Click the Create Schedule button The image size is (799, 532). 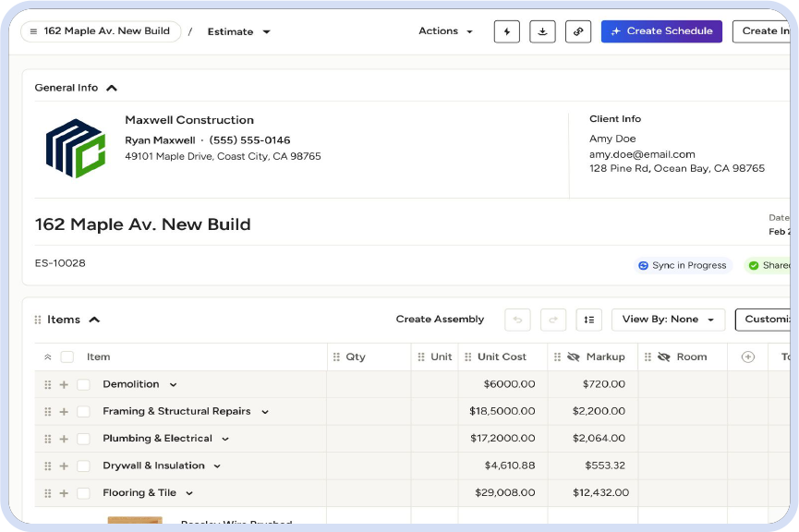661,31
